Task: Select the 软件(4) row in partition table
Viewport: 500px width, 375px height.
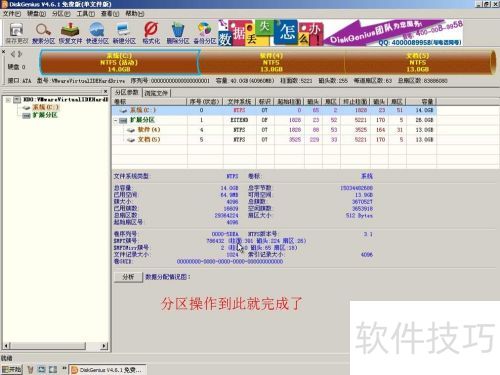Action: coord(274,130)
